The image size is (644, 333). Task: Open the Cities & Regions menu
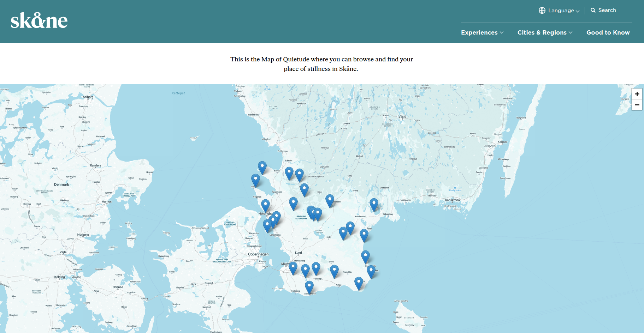pyautogui.click(x=542, y=32)
